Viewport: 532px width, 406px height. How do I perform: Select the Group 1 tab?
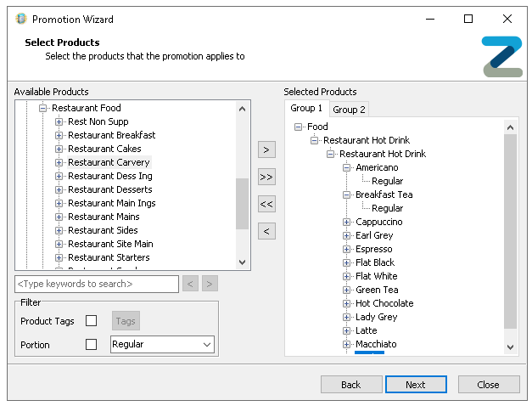point(306,109)
